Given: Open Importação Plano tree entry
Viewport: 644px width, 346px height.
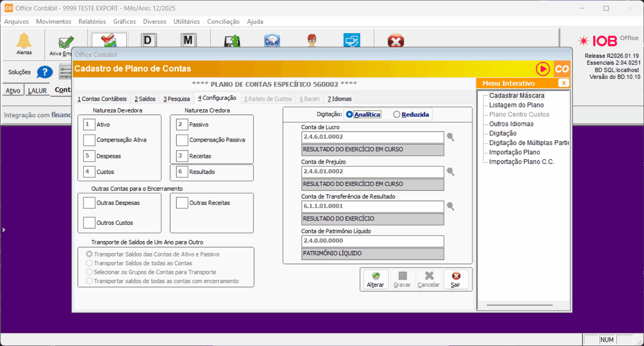Looking at the screenshot, I should point(514,152).
